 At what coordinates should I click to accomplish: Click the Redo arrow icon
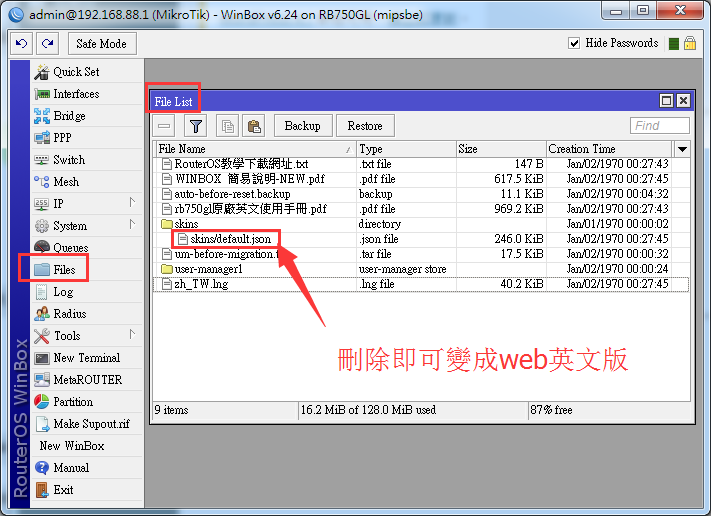coord(47,44)
